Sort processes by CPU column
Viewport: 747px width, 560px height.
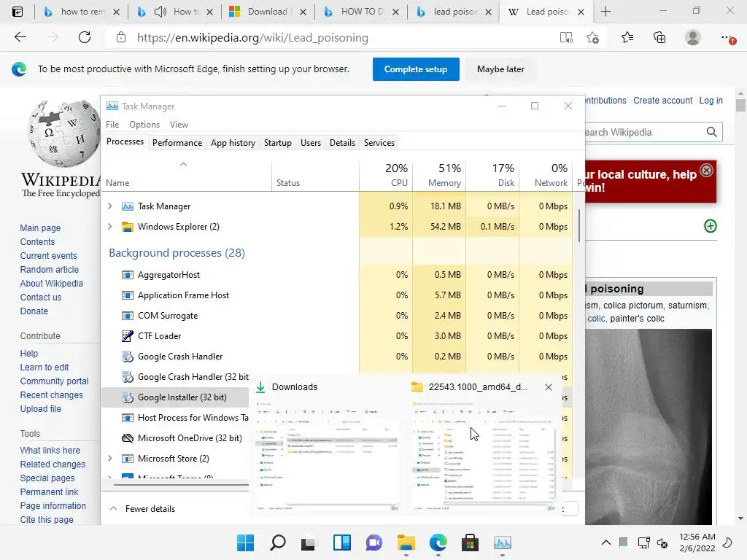[387, 175]
